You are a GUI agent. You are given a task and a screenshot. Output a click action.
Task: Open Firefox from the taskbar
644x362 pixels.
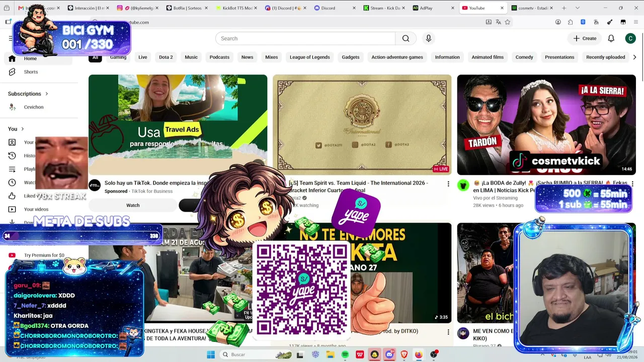(419, 354)
